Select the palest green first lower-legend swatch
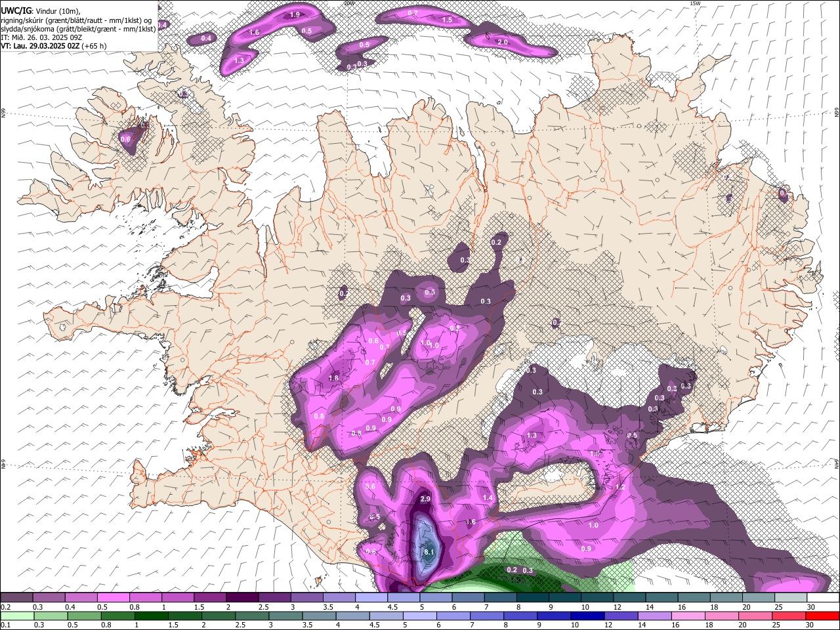This screenshot has width=840, height=630. pyautogui.click(x=16, y=616)
